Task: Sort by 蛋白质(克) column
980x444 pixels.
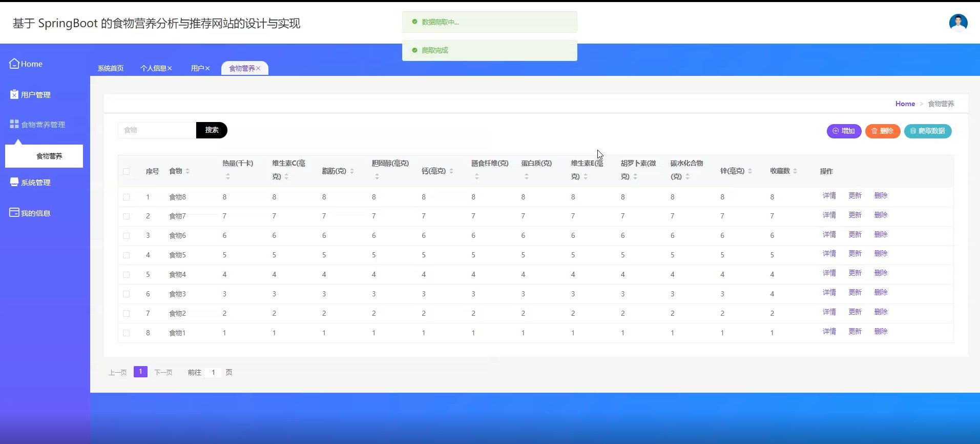Action: [x=527, y=176]
